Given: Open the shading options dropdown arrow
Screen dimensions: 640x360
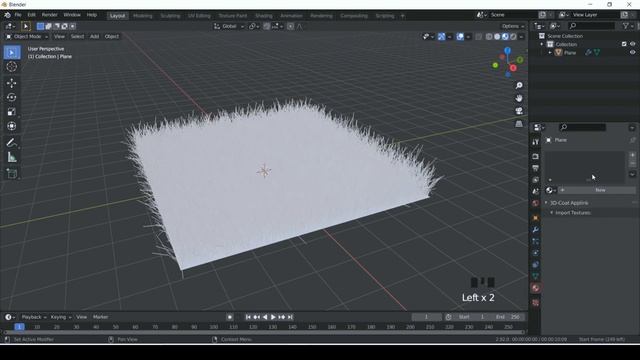Looking at the screenshot, I should [522, 37].
